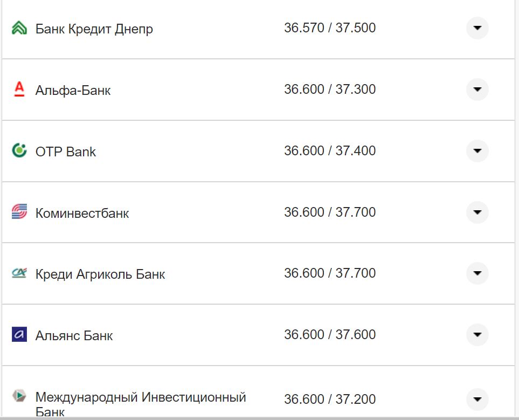Open the OTP Bank dropdown arrow
This screenshot has height=420, width=519.
[476, 151]
